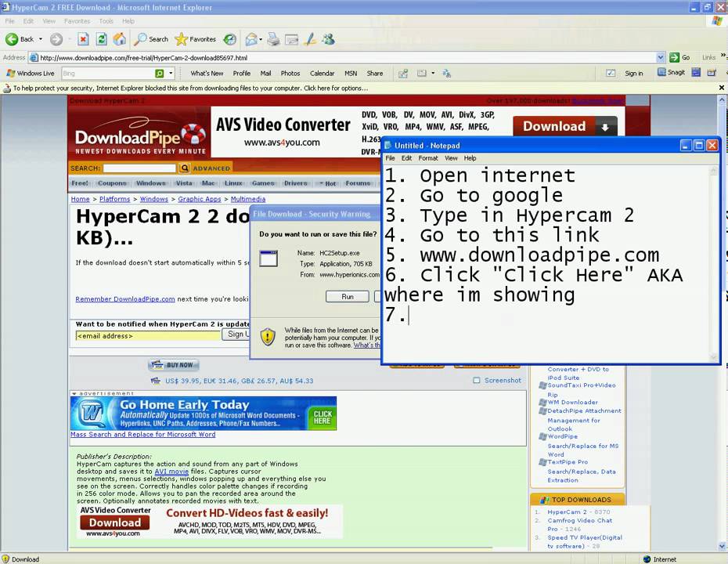Open Notepad Edit menu
The image size is (728, 564).
407,158
